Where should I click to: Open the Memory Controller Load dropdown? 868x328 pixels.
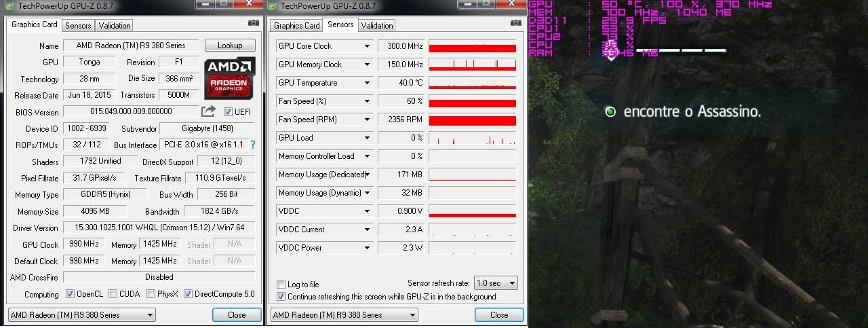367,156
